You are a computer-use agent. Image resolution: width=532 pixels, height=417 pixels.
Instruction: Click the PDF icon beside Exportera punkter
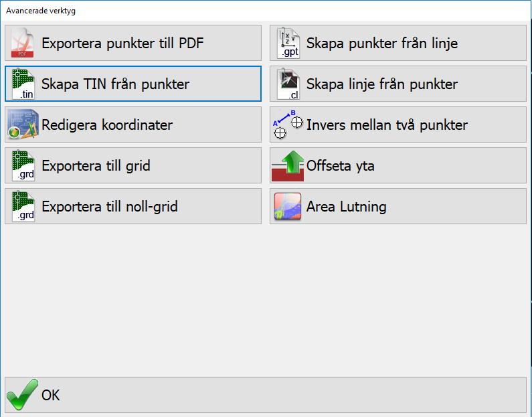click(23, 44)
